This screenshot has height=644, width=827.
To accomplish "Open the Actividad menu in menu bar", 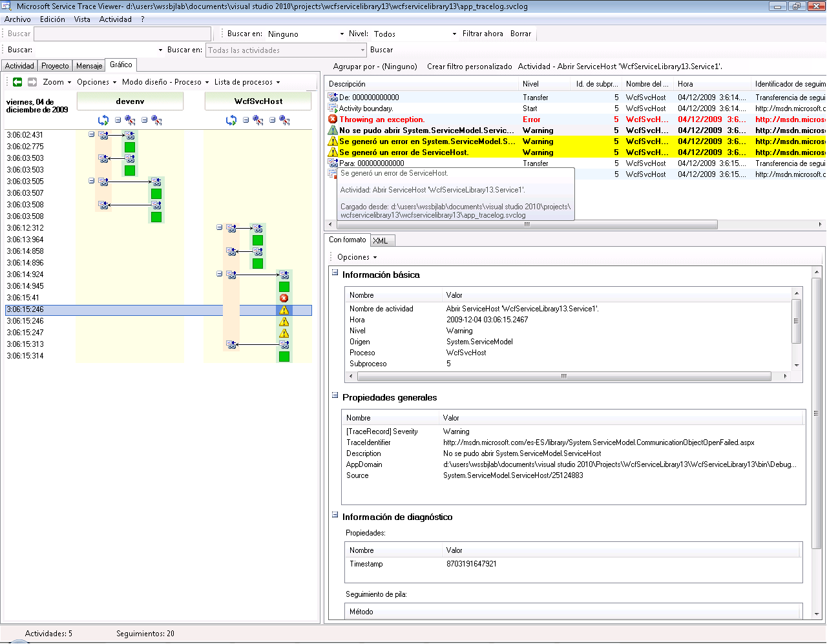I will [x=116, y=19].
